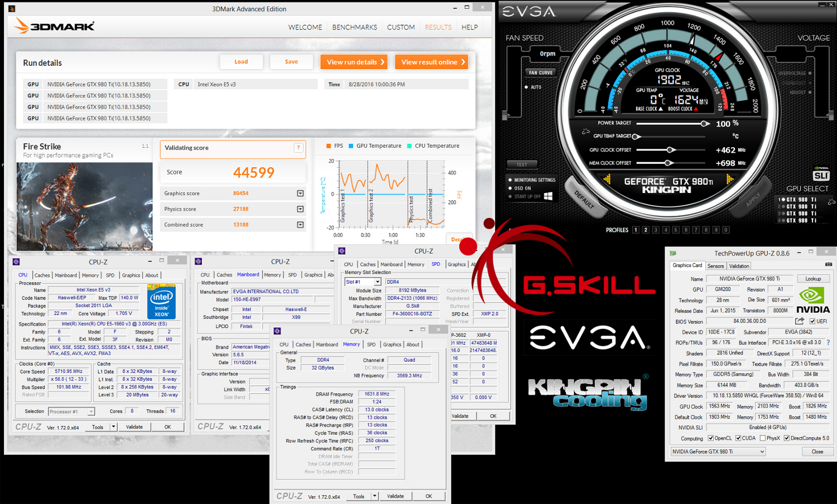The height and width of the screenshot is (504, 837).
Task: Click View result online
Action: click(x=432, y=62)
